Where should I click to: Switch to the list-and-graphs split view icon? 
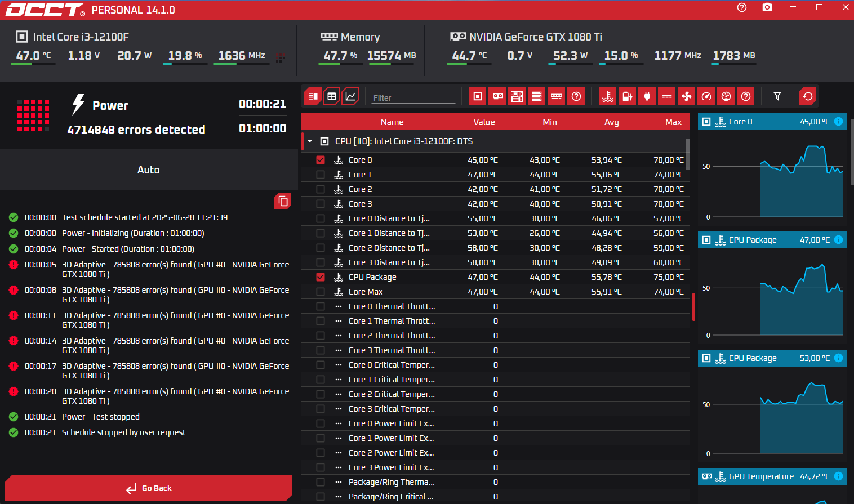(313, 96)
